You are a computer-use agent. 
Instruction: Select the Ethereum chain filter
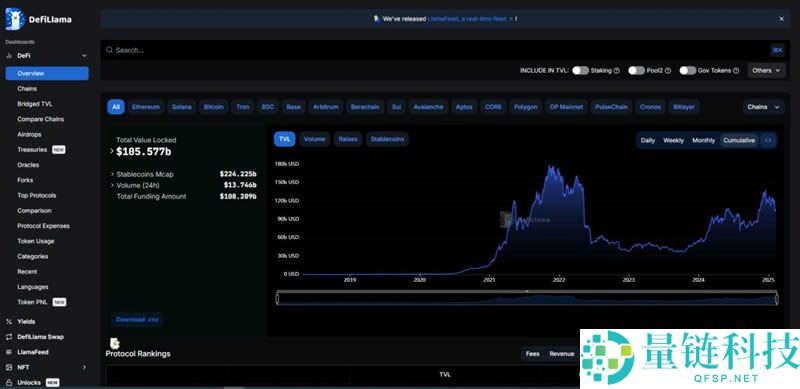(146, 107)
